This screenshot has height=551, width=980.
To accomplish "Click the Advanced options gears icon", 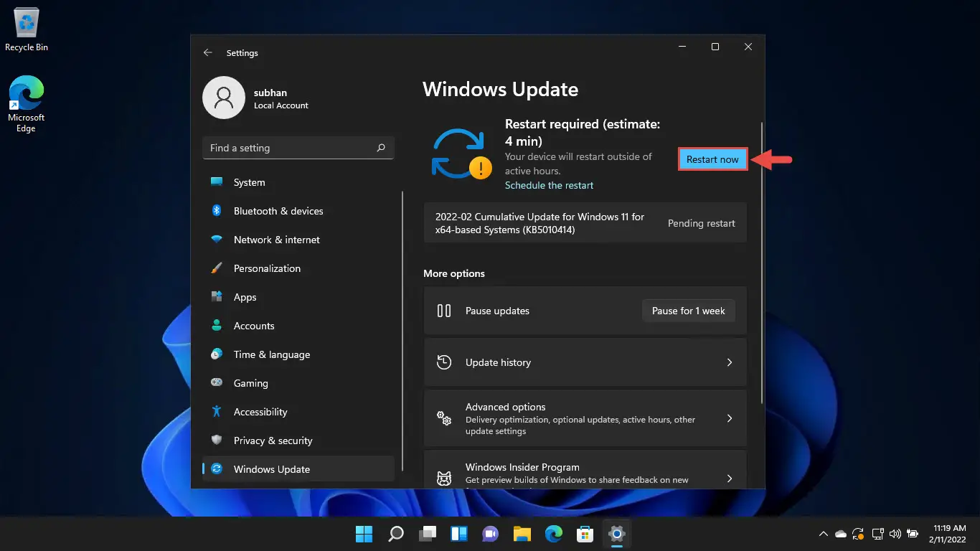I will (444, 418).
